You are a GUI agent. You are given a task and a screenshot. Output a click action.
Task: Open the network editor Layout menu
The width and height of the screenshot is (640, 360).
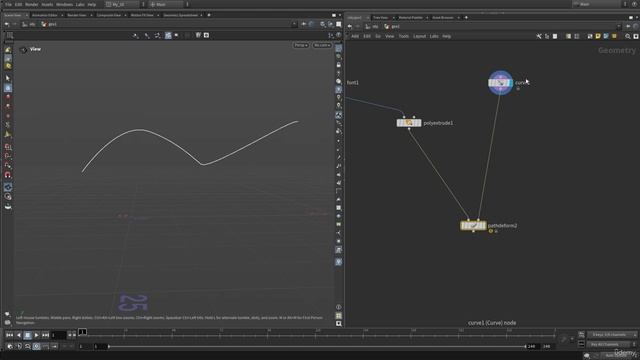(419, 36)
